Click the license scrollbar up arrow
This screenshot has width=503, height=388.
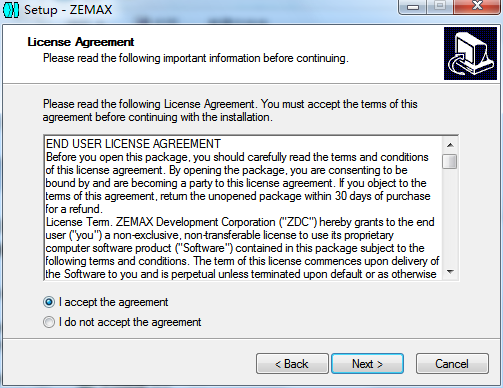[x=450, y=145]
